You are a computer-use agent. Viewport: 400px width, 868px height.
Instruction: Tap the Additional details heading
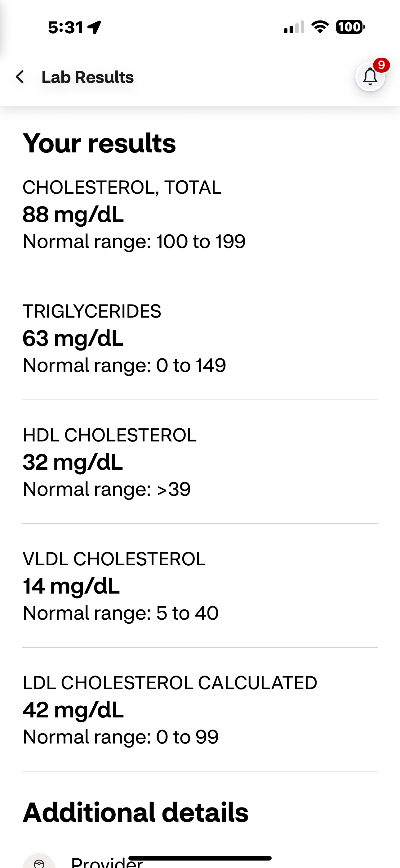(136, 813)
